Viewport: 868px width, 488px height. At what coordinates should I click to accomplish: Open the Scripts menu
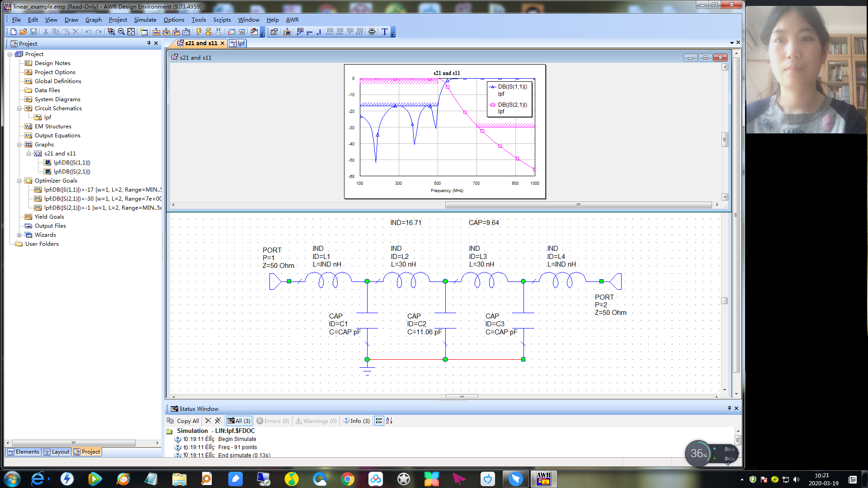click(222, 19)
